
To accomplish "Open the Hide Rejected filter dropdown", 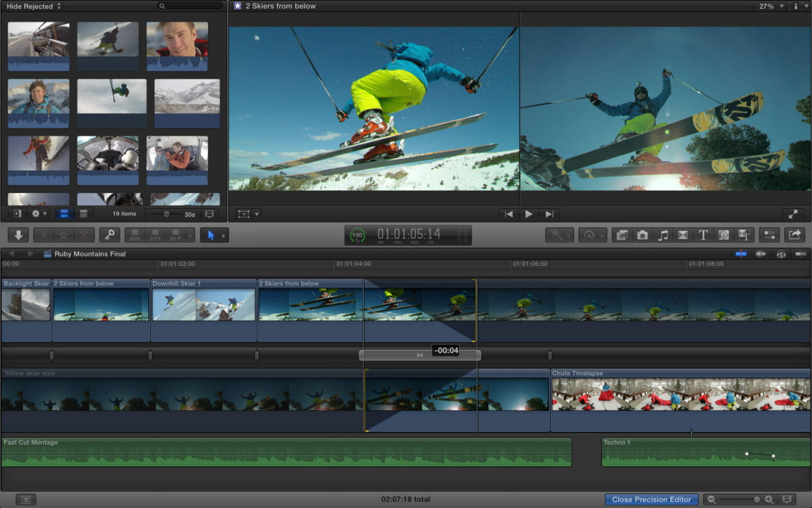I will [x=29, y=6].
